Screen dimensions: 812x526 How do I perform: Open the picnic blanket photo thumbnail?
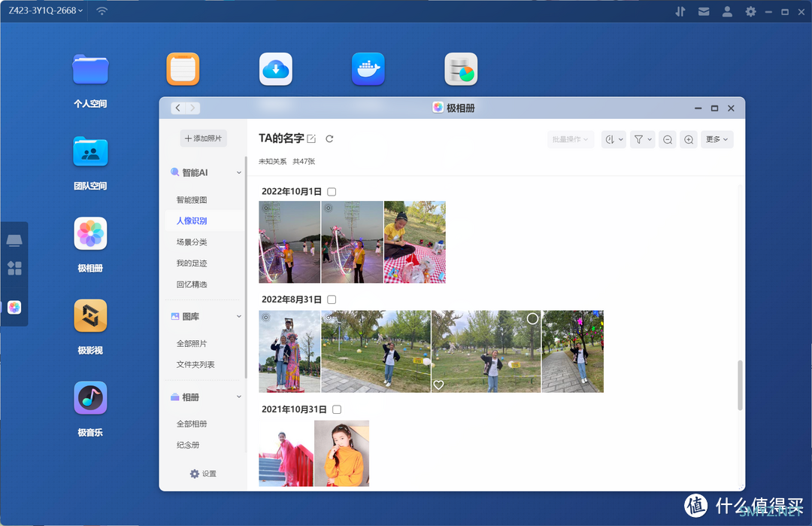[x=415, y=242]
